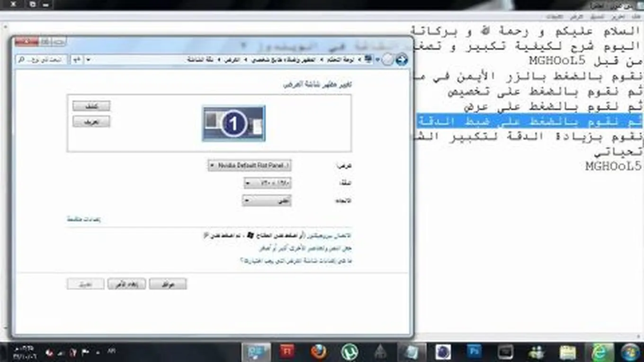
Task: Click the OK (موافق) button
Action: tap(168, 284)
